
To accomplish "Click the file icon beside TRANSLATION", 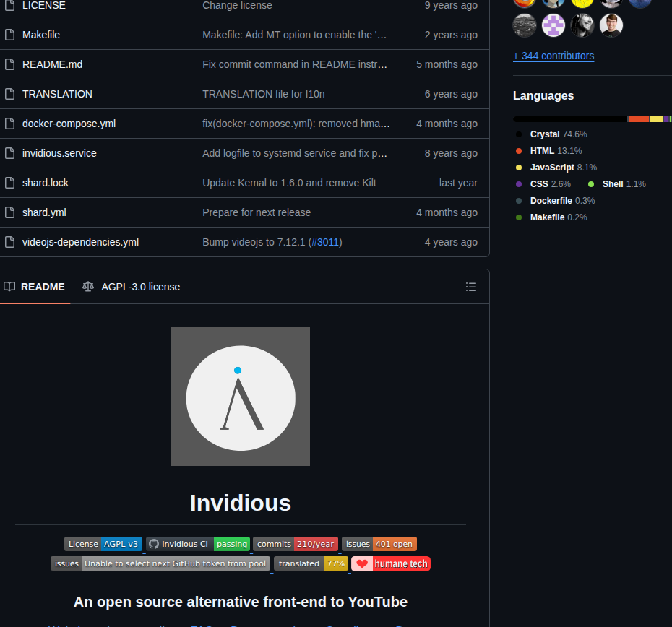I will 10,94.
